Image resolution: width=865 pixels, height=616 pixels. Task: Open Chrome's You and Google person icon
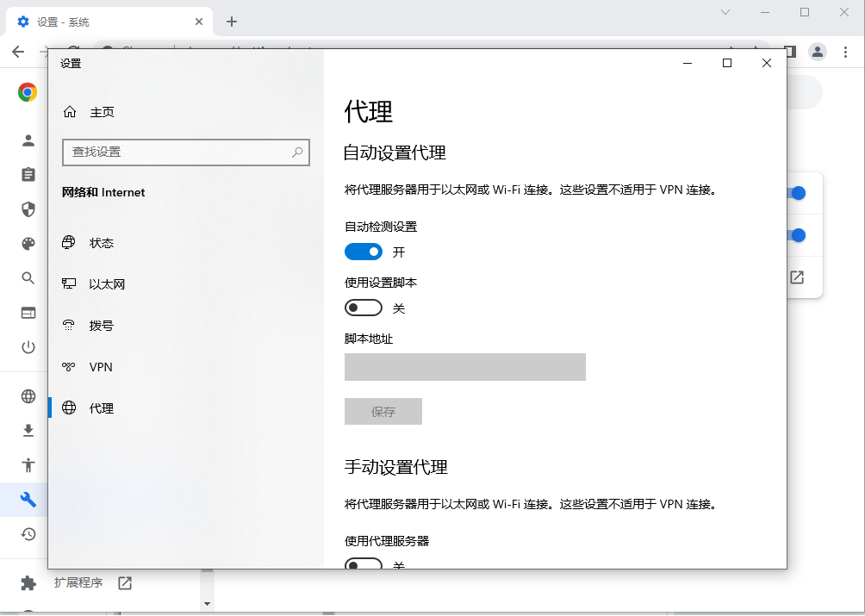pos(28,140)
